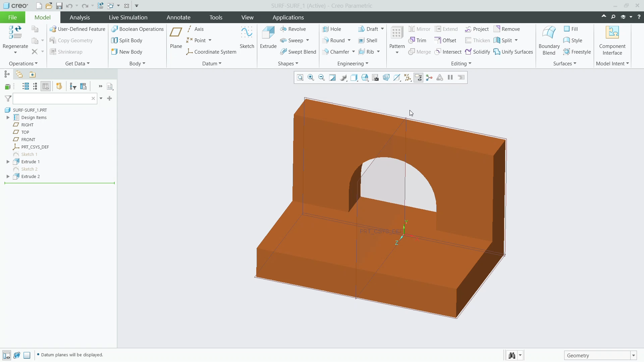
Task: Click the Revolve shape tool
Action: (x=293, y=29)
